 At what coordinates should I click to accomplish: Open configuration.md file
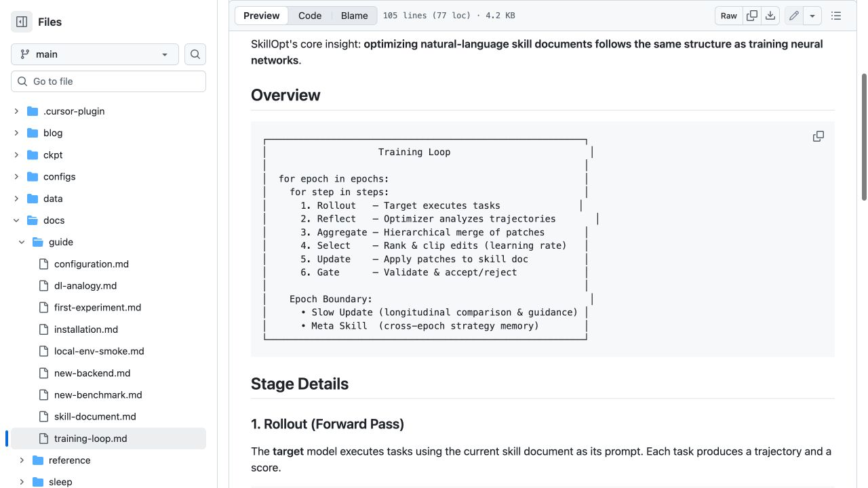pos(92,264)
